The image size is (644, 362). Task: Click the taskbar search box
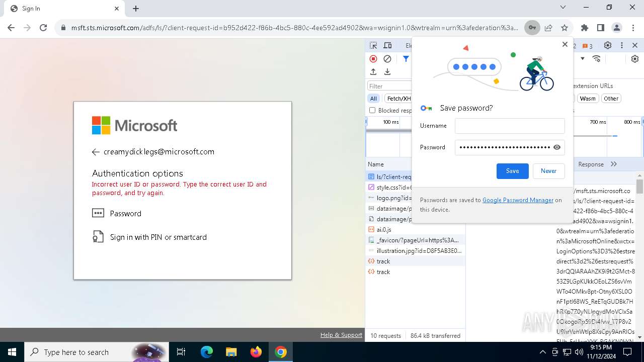tap(97, 352)
